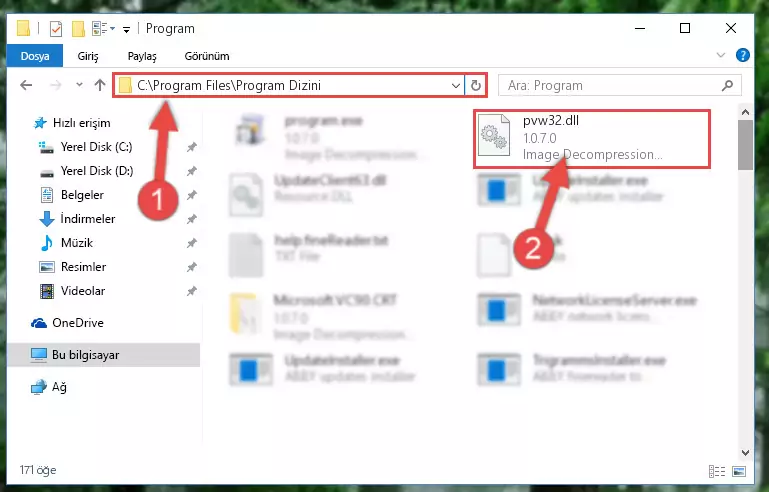Expand the address bar history dropdown
The height and width of the screenshot is (492, 769).
click(456, 86)
